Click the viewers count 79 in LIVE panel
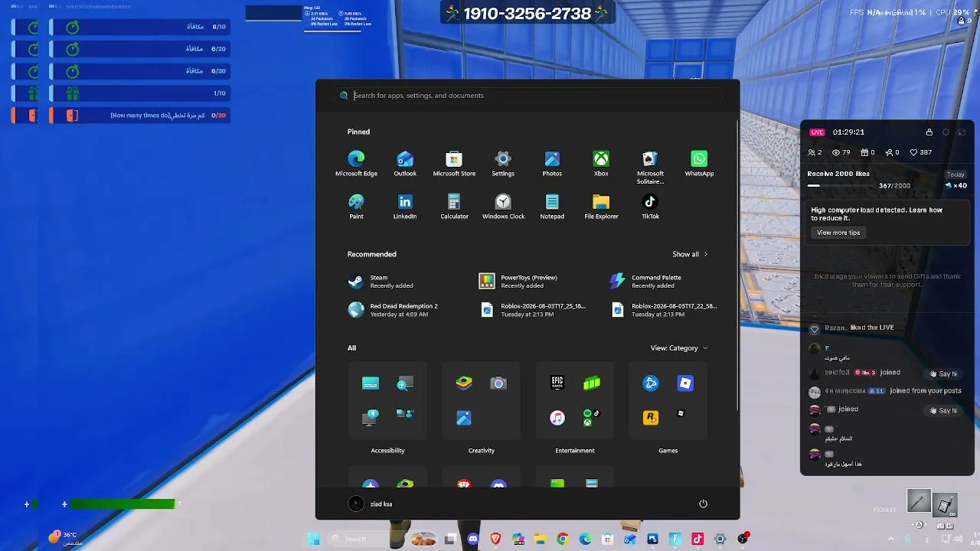Image resolution: width=980 pixels, height=551 pixels. 841,152
